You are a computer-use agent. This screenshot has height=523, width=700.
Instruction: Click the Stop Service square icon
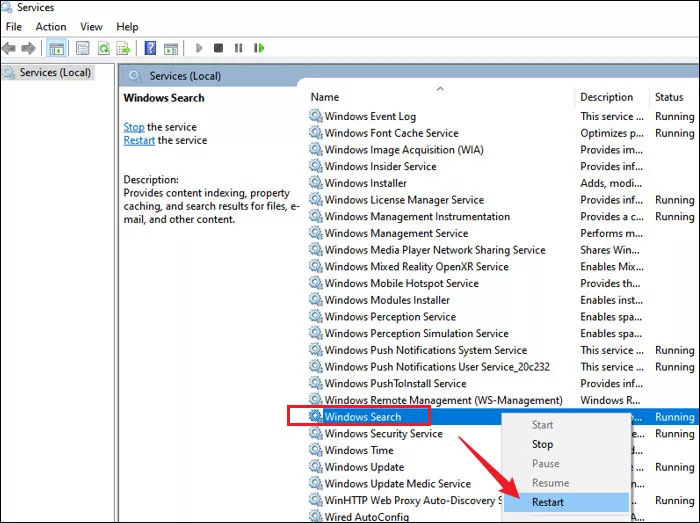[218, 48]
